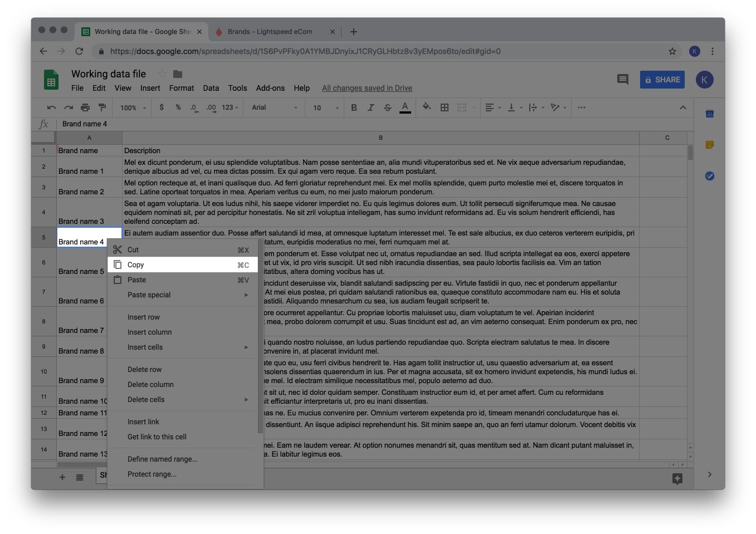
Task: Open text rotation dropdown
Action: 558,107
